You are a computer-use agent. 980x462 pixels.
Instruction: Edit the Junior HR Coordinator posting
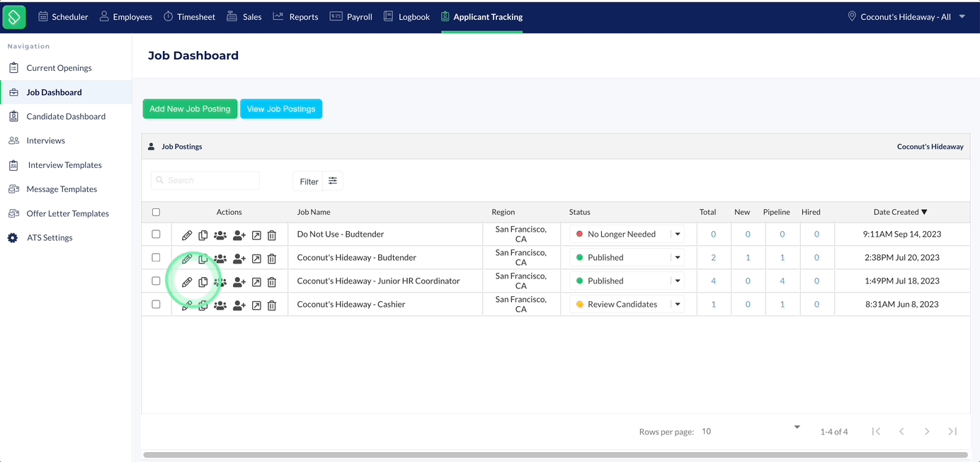click(187, 282)
